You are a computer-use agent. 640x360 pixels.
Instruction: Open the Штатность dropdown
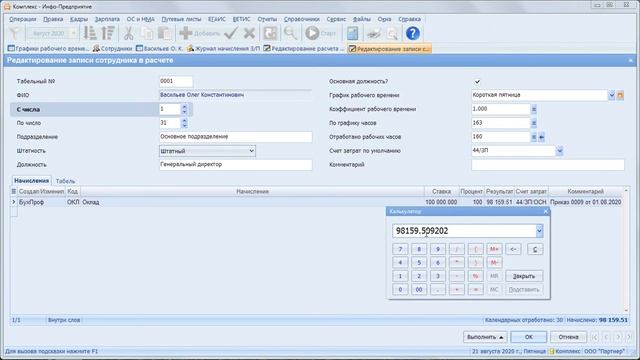tap(207, 151)
